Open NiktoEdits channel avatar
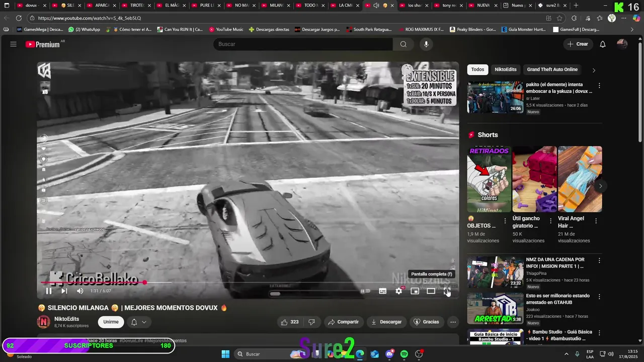 click(44, 322)
